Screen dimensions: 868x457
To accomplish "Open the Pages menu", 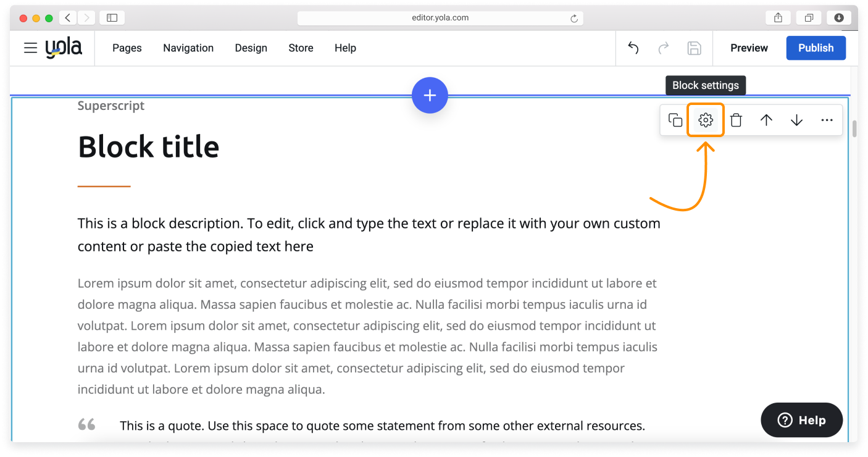I will pos(127,48).
